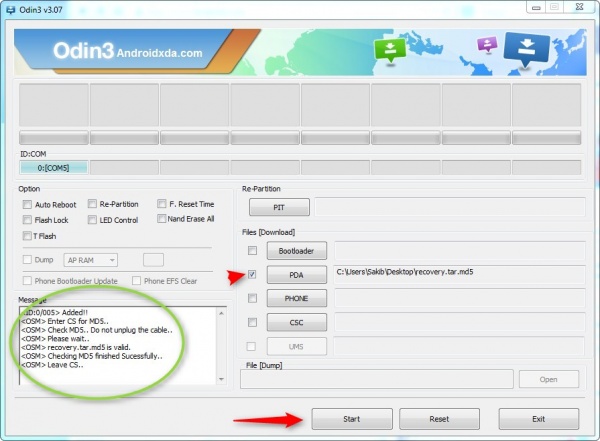Click the Open button for File Dump
Screen dimensions: 600x441
click(x=549, y=379)
